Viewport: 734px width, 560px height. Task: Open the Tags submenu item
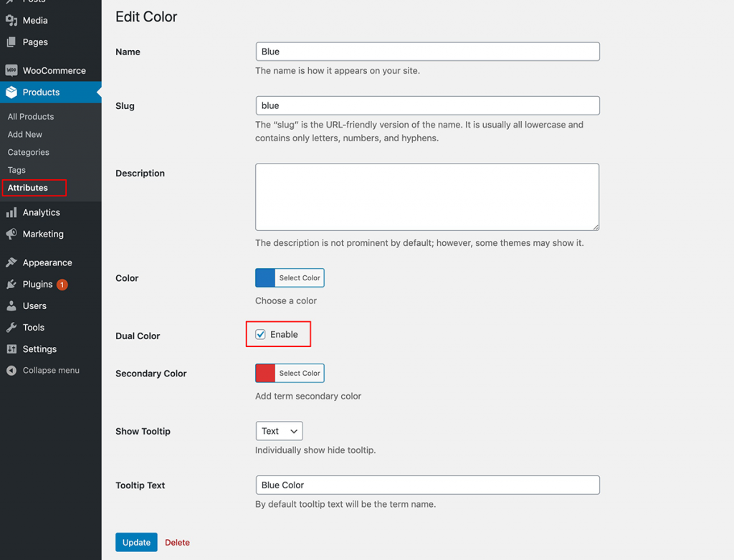[x=16, y=170]
